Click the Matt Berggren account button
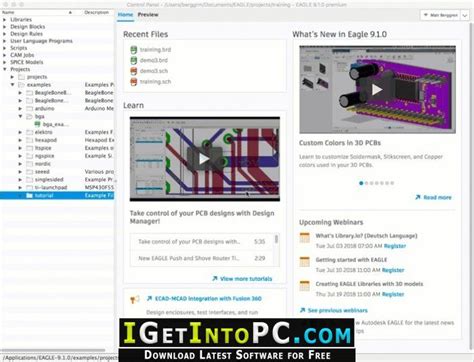Image resolution: width=474 pixels, height=362 pixels. tap(440, 15)
